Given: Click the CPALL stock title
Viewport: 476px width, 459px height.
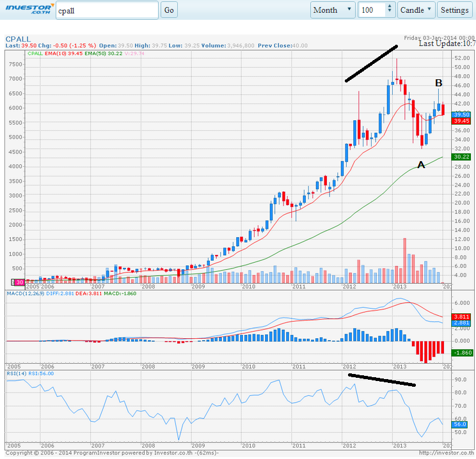Looking at the screenshot, I should tap(18, 39).
